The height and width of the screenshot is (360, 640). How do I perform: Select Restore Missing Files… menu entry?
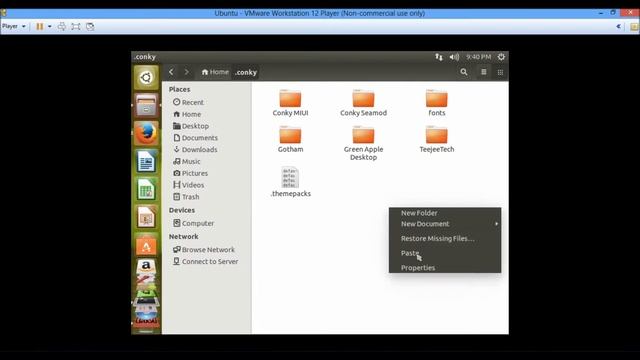[445, 238]
